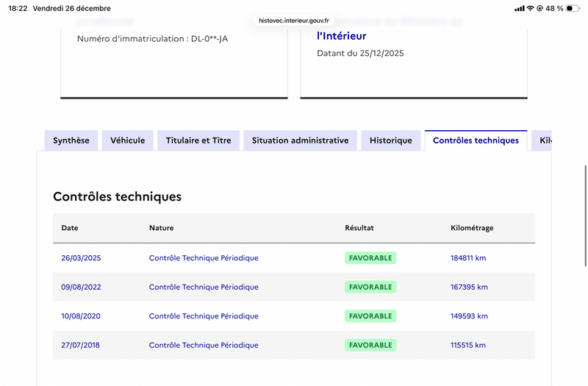Tap the cellular signal bars icon
588x386 pixels.
pyautogui.click(x=520, y=8)
